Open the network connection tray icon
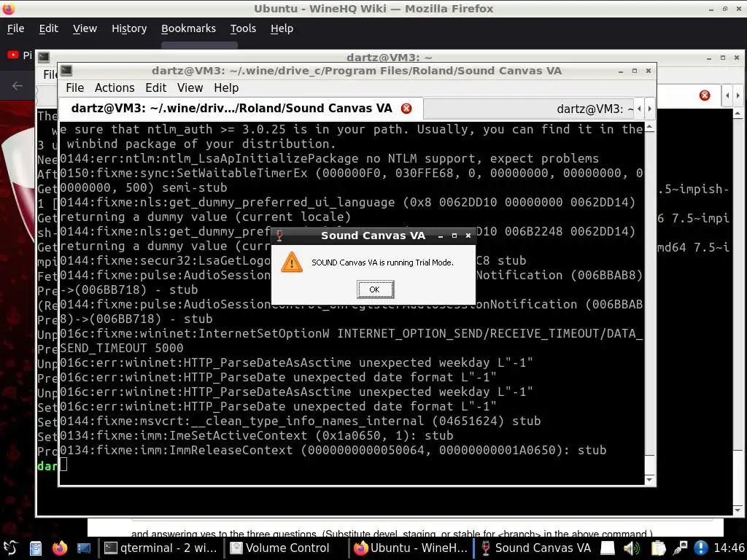The width and height of the screenshot is (747, 560). point(681,548)
